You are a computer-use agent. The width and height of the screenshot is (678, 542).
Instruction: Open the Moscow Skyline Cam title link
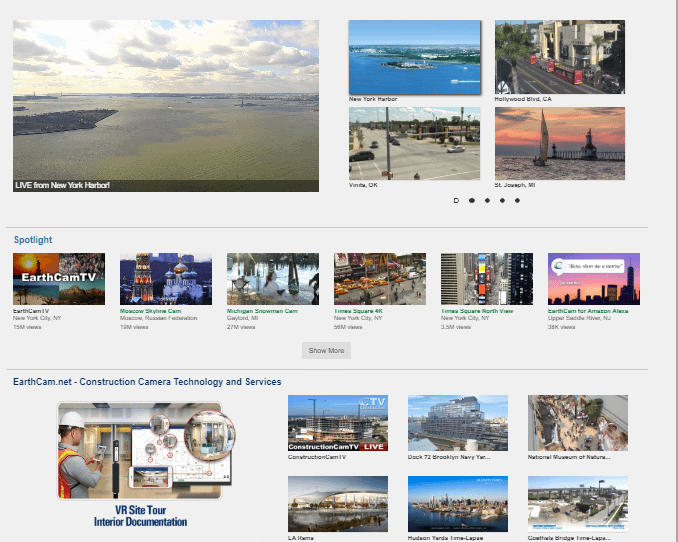(x=150, y=311)
